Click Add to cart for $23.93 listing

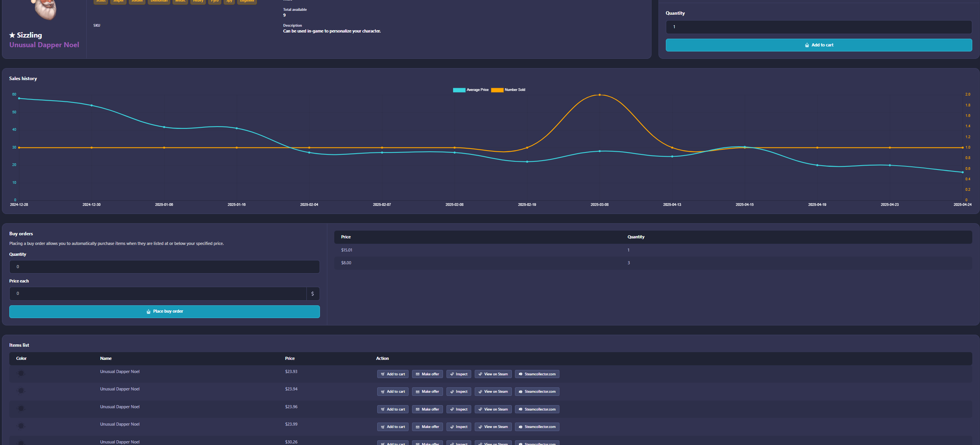(x=393, y=374)
